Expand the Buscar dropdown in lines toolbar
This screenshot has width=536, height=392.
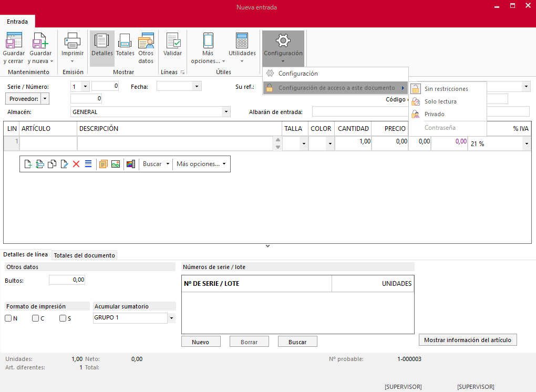(168, 164)
